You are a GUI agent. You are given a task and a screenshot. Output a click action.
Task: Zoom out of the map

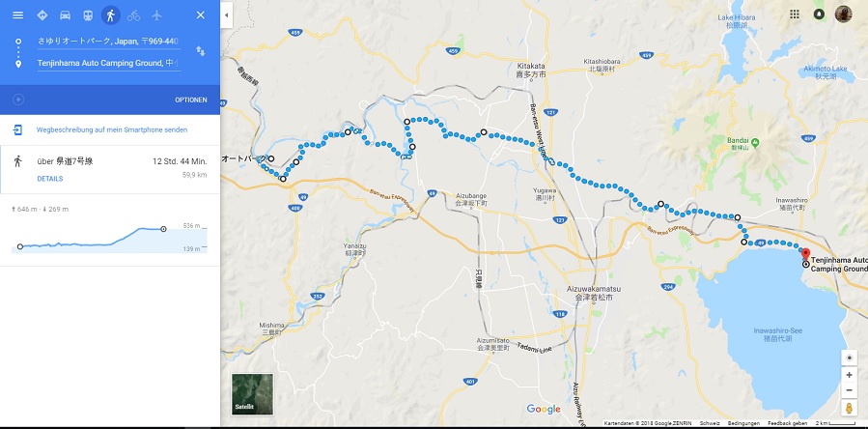pyautogui.click(x=849, y=390)
